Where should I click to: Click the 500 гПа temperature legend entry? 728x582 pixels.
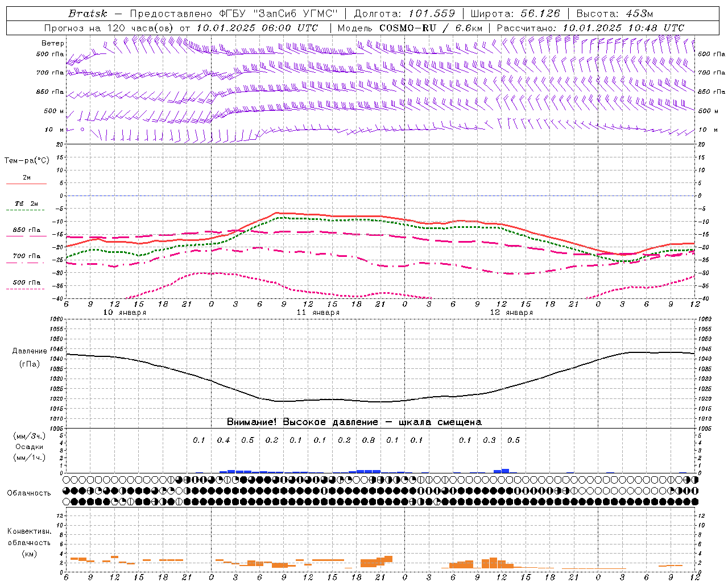tap(27, 282)
